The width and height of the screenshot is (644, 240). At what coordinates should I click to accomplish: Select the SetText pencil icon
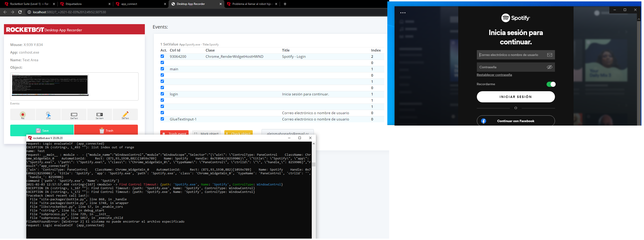click(x=125, y=114)
